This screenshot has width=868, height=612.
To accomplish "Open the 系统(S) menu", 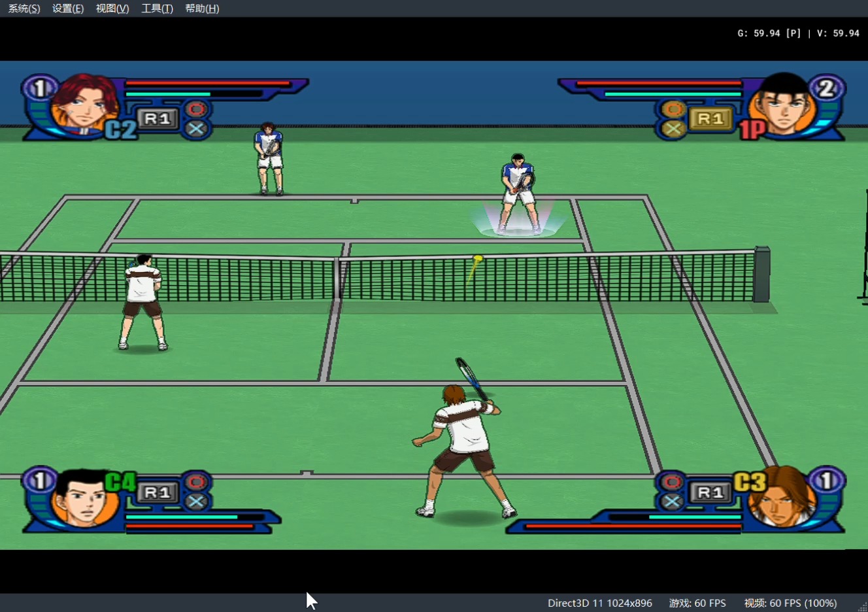I will [x=24, y=8].
